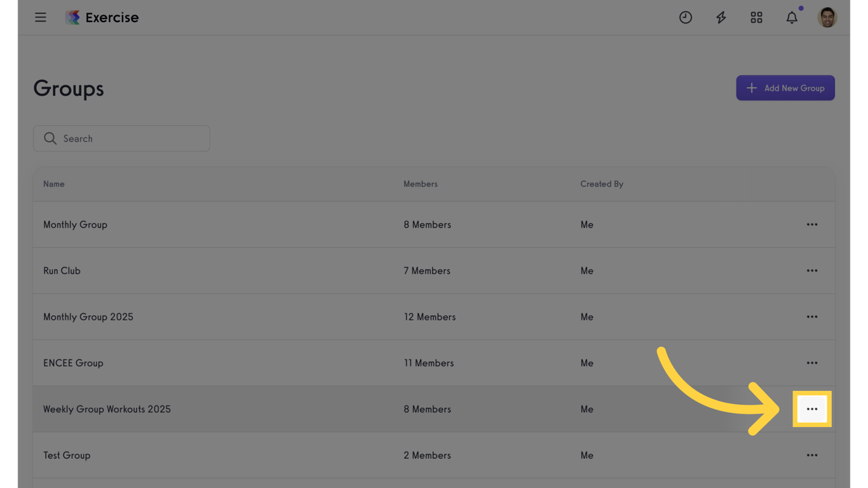Open options menu for Monthly Group 2025
The width and height of the screenshot is (868, 488).
coord(812,316)
